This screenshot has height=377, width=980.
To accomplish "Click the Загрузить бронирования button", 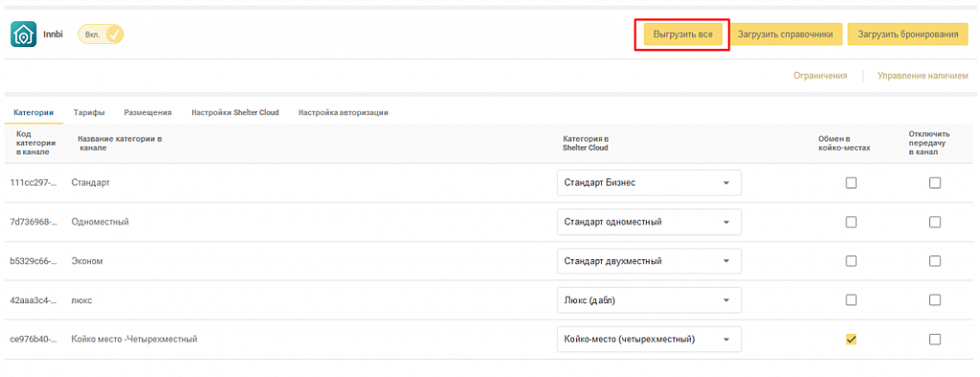I will tap(908, 34).
